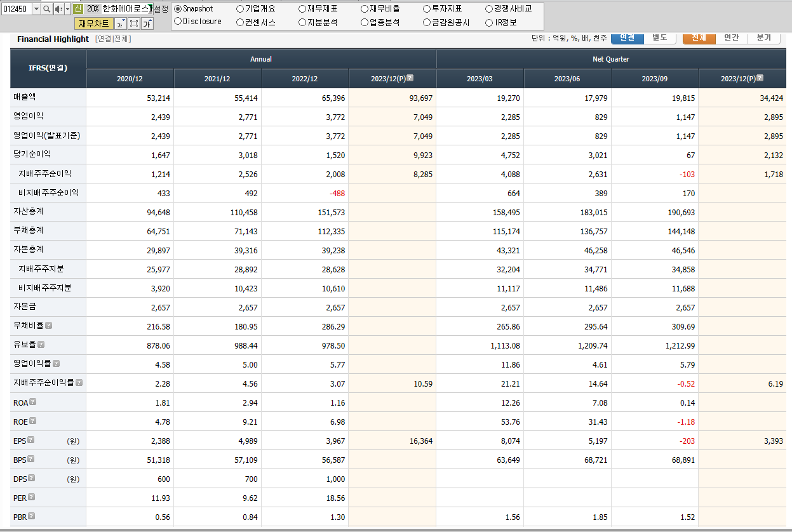Click the help icon beside ROE
This screenshot has width=792, height=532.
(32, 420)
